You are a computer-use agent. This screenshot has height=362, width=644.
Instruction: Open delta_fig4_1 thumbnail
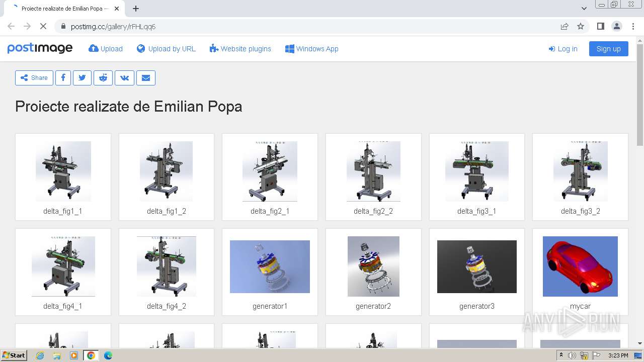tap(63, 266)
